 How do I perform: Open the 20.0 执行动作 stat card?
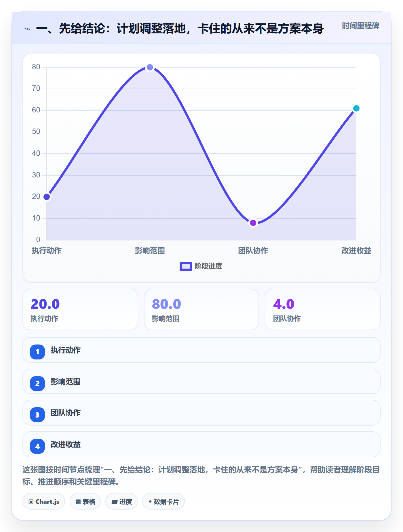point(80,309)
